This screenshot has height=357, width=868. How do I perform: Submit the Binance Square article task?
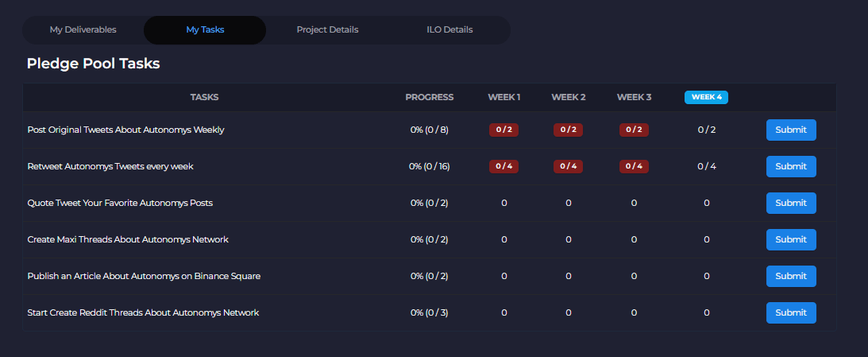[x=791, y=276]
